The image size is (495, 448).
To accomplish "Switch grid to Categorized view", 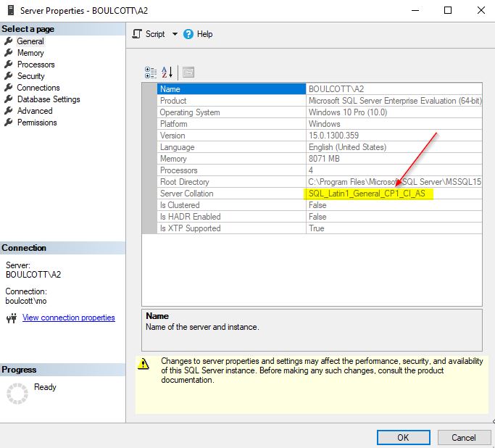I will point(151,72).
